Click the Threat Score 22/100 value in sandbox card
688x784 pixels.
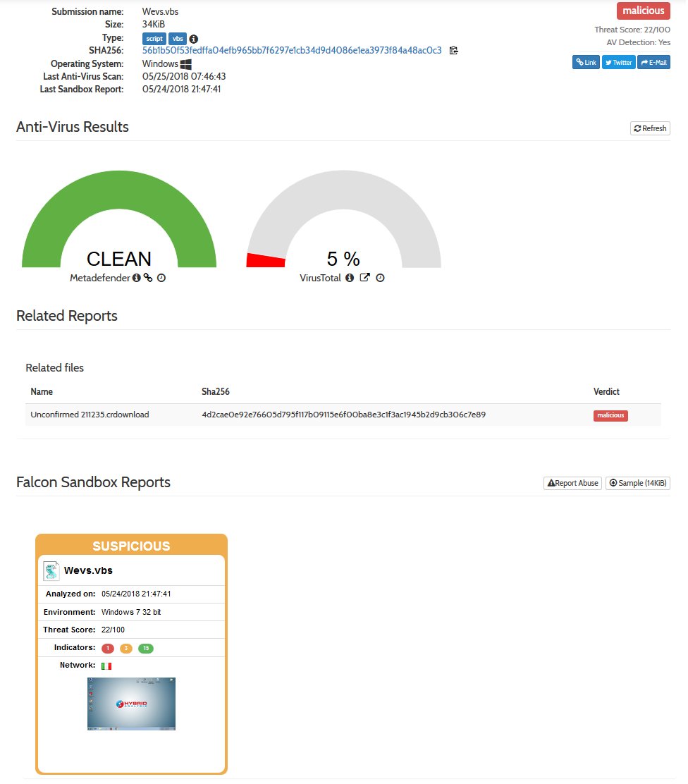coord(113,630)
